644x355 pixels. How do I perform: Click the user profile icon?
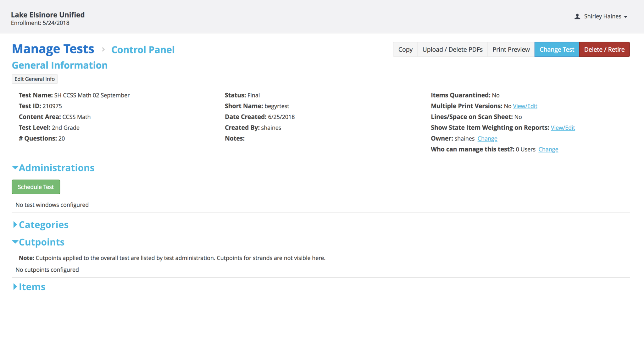(x=577, y=17)
